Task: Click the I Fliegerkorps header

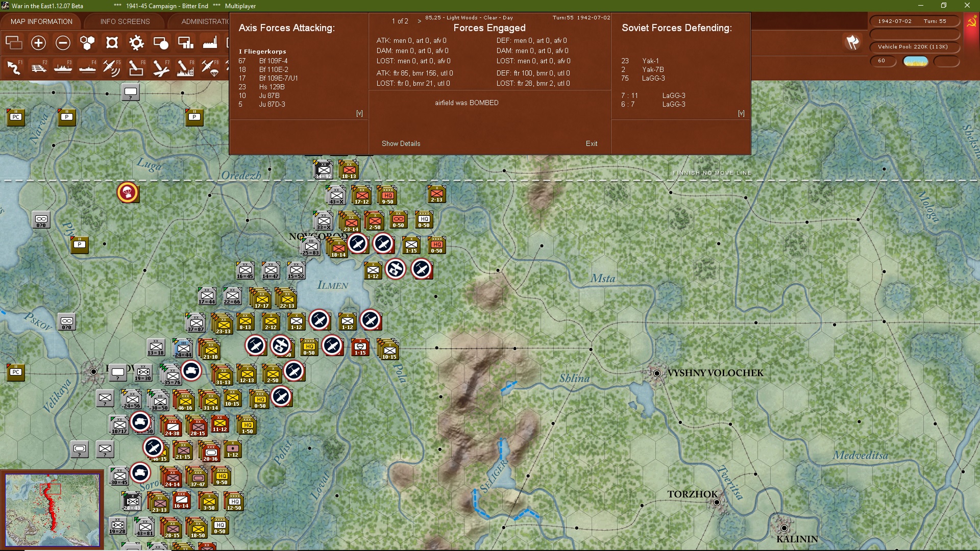Action: [x=262, y=52]
